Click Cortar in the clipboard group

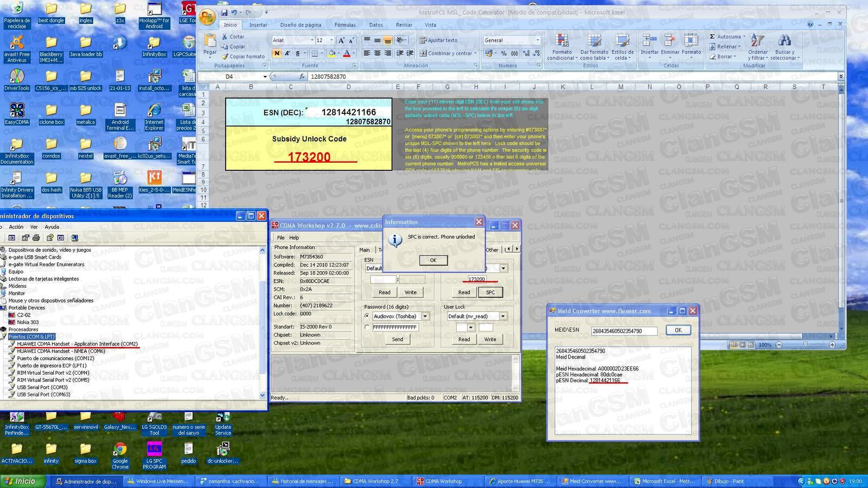point(233,37)
